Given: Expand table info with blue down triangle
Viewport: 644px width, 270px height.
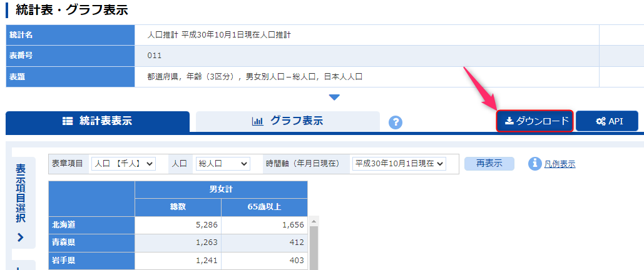Looking at the screenshot, I should 334,97.
